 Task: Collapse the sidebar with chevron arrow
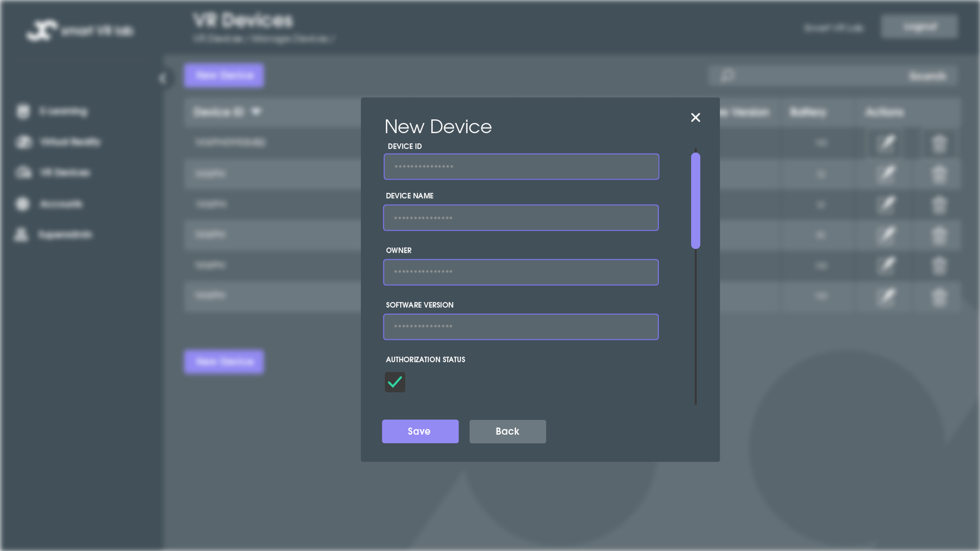tap(162, 78)
